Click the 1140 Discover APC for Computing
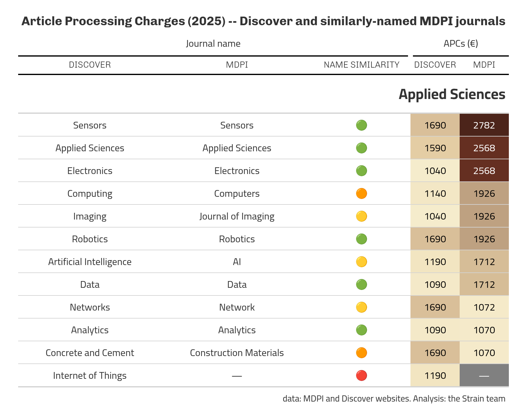This screenshot has width=527, height=420. tap(435, 193)
